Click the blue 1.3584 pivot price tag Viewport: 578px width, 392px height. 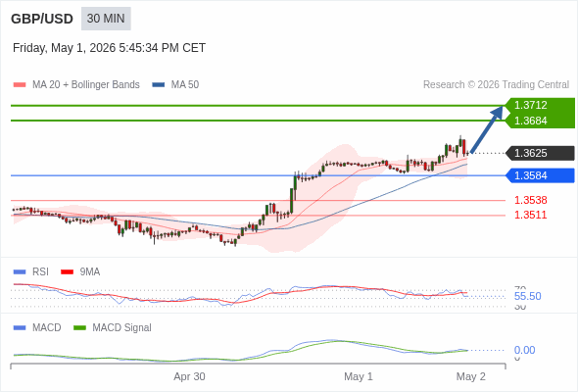[540, 175]
